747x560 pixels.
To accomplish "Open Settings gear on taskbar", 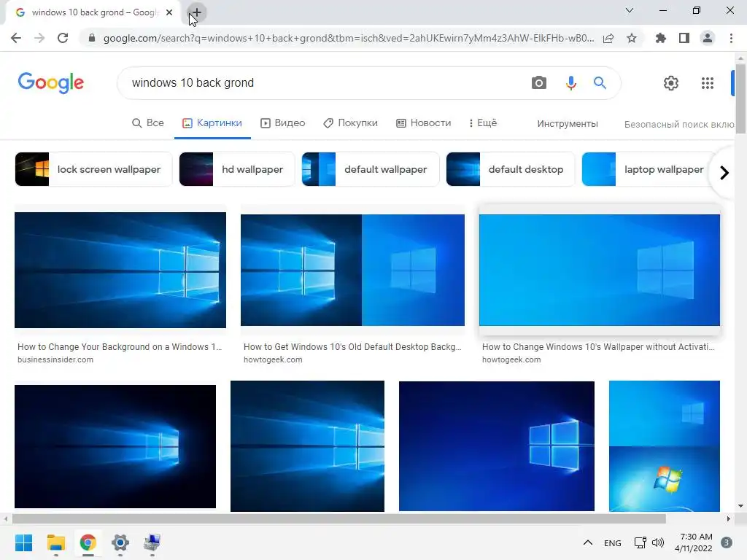I will [x=120, y=542].
